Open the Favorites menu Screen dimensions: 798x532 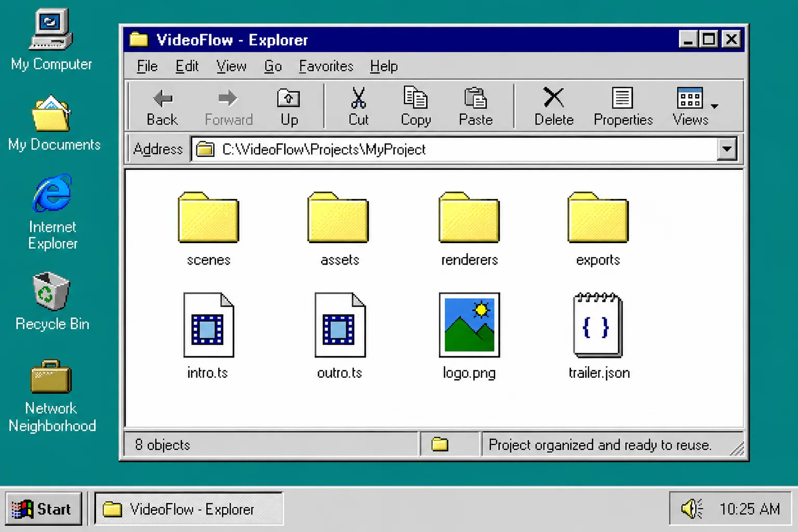coord(326,66)
